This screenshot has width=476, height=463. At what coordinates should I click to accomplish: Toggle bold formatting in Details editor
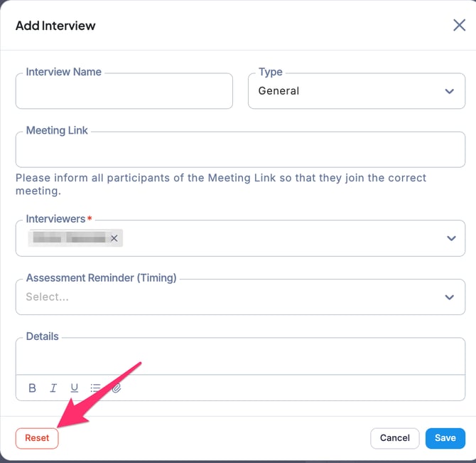tap(33, 388)
